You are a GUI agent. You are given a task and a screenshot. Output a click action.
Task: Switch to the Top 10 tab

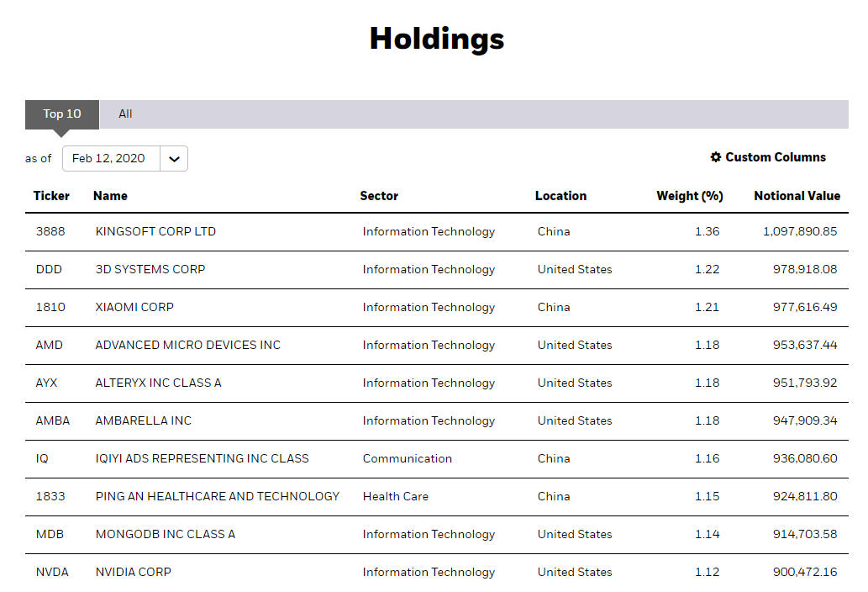[x=62, y=114]
